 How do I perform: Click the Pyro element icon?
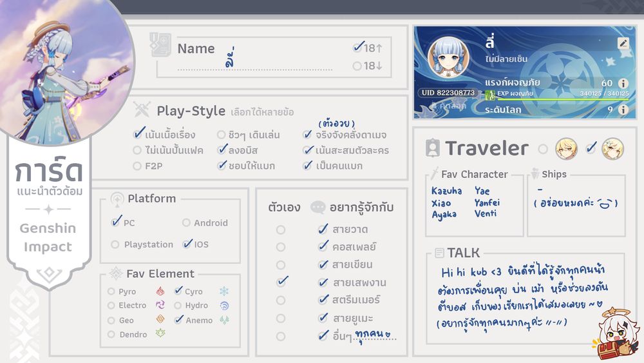tap(160, 291)
